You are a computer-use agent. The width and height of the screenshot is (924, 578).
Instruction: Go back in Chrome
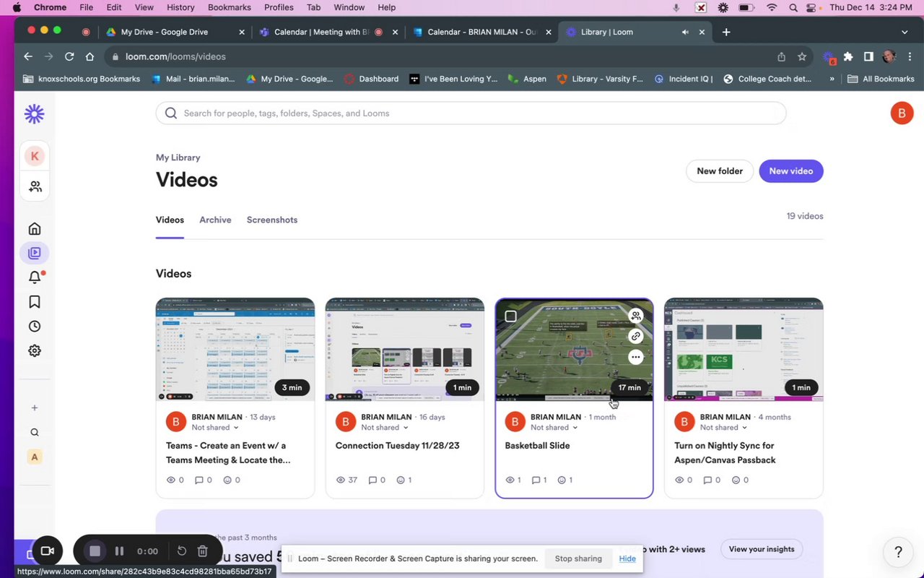click(27, 56)
